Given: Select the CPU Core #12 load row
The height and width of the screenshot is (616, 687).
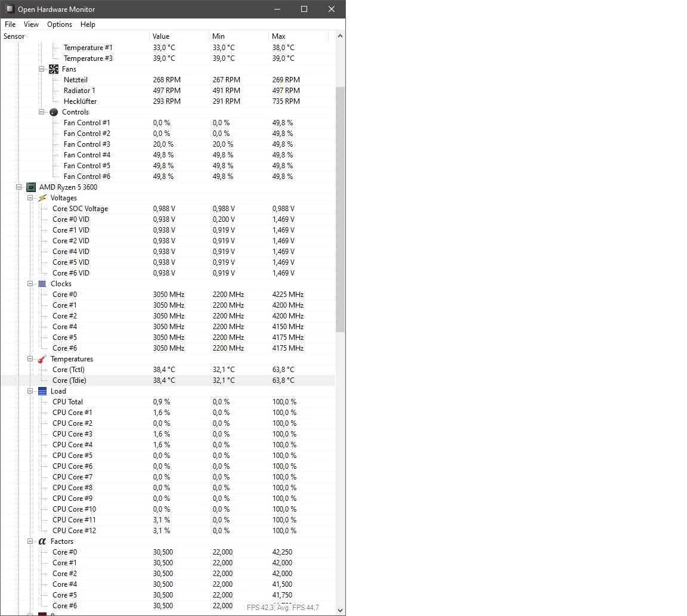Looking at the screenshot, I should [x=168, y=531].
